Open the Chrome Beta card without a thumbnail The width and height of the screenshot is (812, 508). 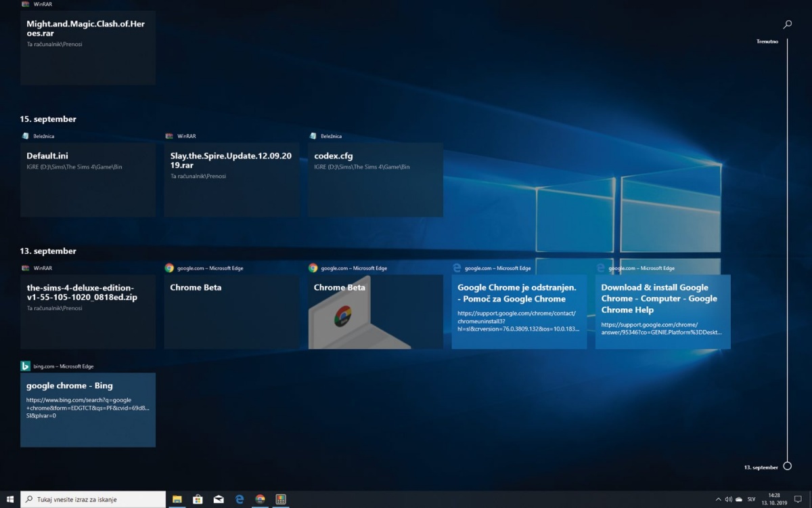(x=231, y=312)
